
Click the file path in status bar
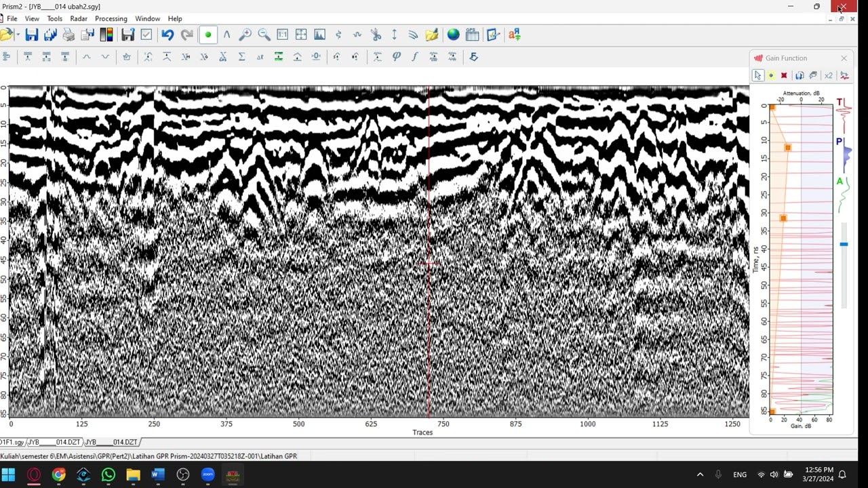coord(149,456)
